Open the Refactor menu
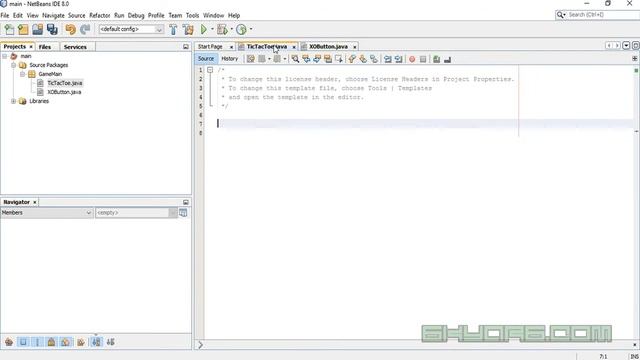 click(100, 16)
